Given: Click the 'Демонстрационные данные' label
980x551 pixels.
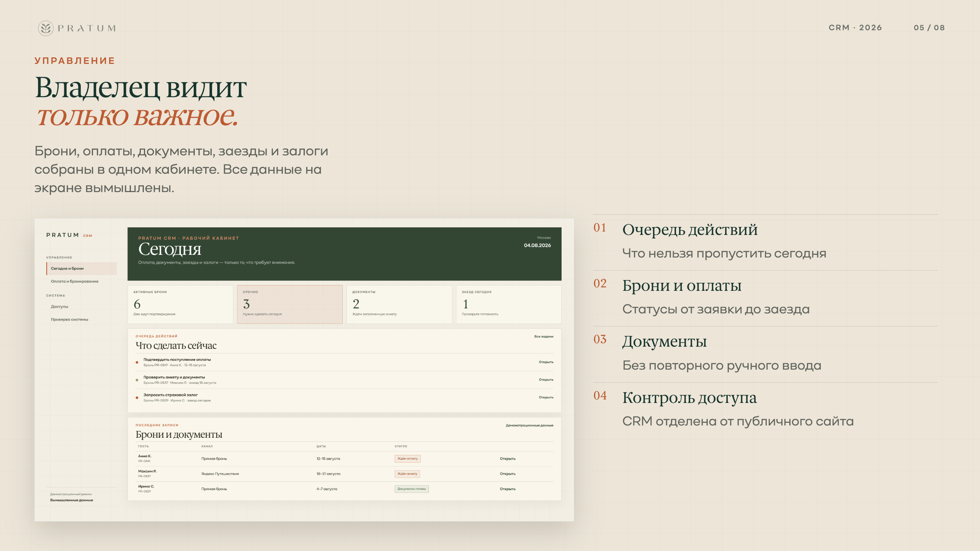Looking at the screenshot, I should point(529,425).
